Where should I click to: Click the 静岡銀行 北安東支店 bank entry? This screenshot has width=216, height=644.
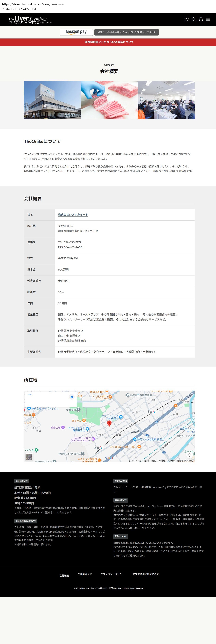[71, 331]
